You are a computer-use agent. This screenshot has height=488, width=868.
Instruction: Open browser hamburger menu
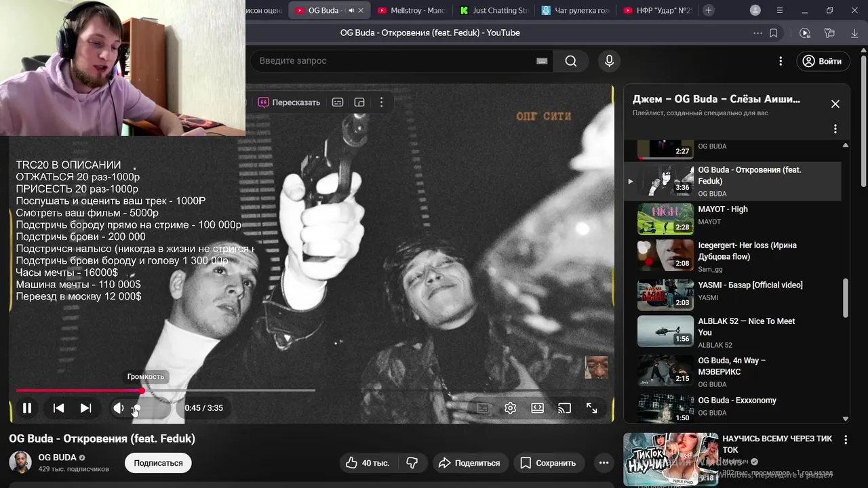click(x=780, y=10)
